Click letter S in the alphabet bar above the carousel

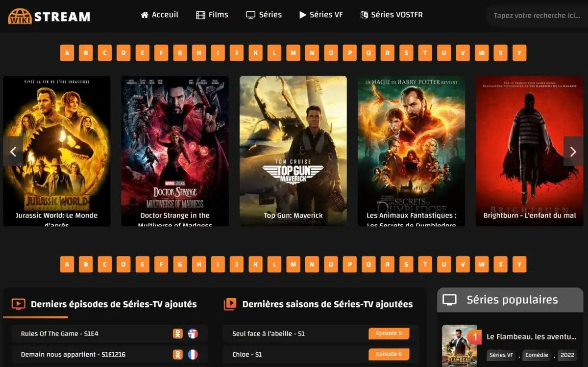pos(406,52)
